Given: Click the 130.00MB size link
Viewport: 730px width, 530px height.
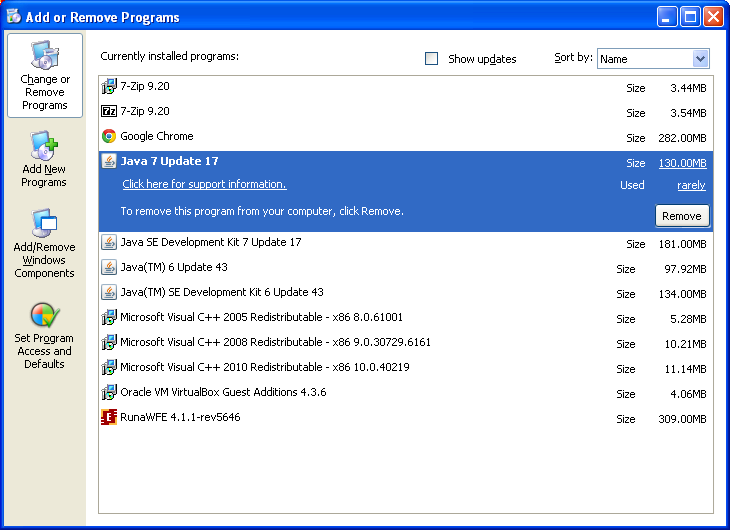Looking at the screenshot, I should pos(682,163).
